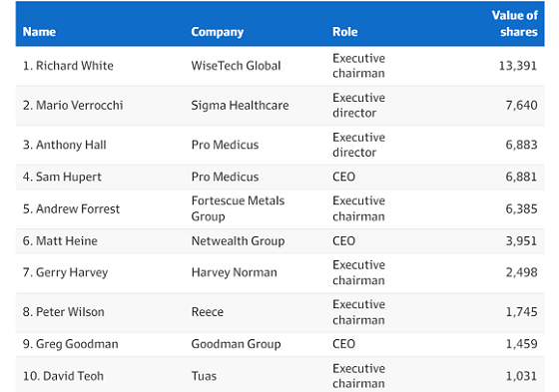Click Greg Goodman's name cell
This screenshot has height=392, width=559.
click(x=71, y=344)
